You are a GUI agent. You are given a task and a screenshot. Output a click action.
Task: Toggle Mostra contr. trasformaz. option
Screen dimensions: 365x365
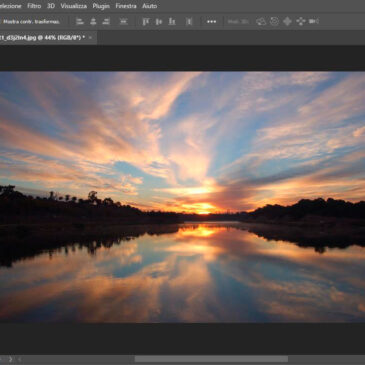pyautogui.click(x=31, y=22)
